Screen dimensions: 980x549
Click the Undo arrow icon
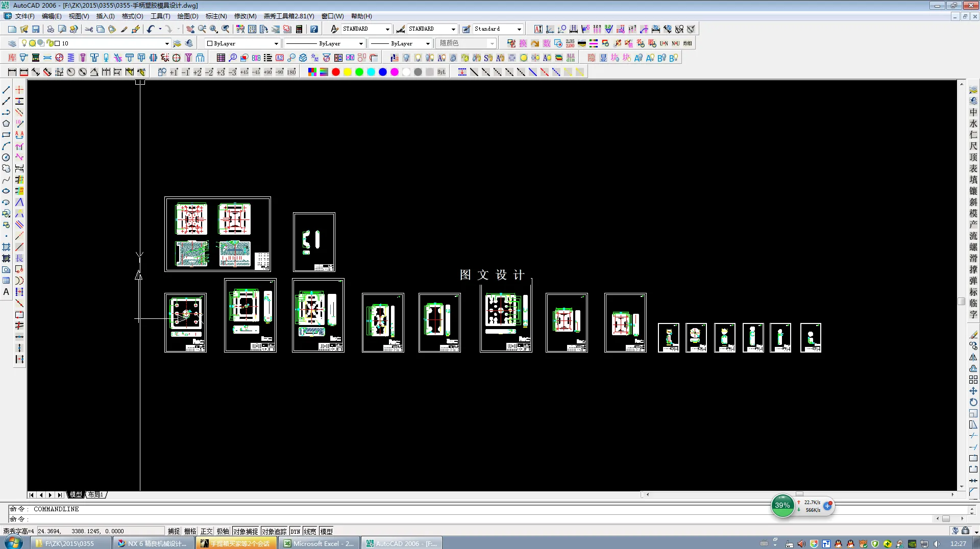[x=151, y=29]
